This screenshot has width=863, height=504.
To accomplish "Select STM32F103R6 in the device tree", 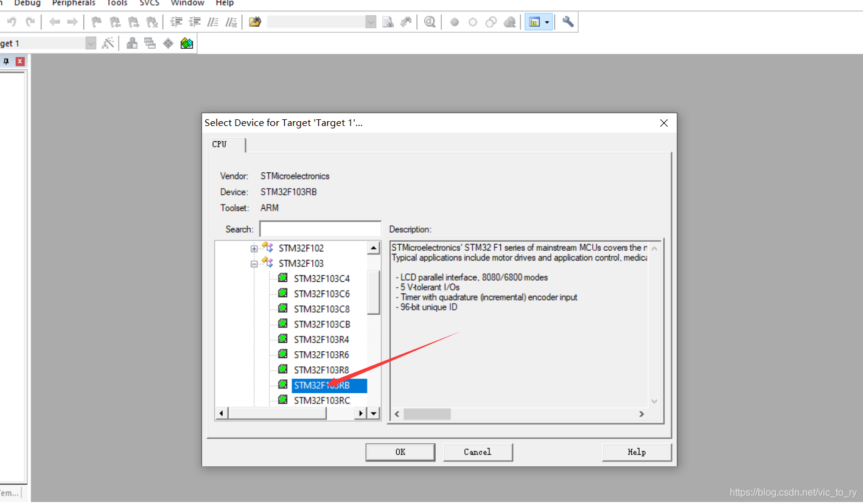I will pos(321,355).
